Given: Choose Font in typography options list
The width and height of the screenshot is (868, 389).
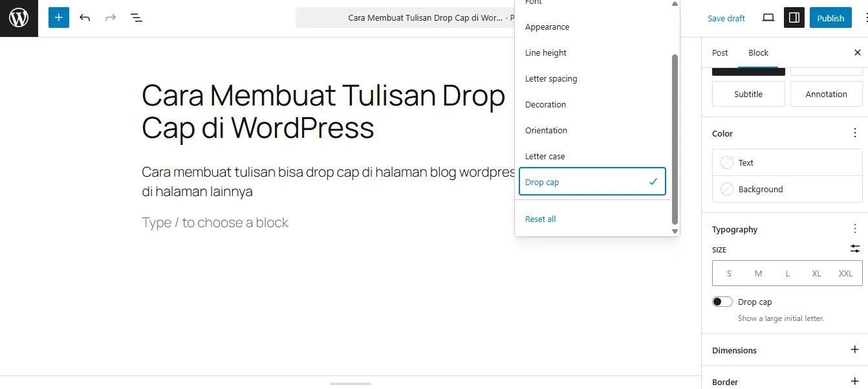Looking at the screenshot, I should coord(592,3).
